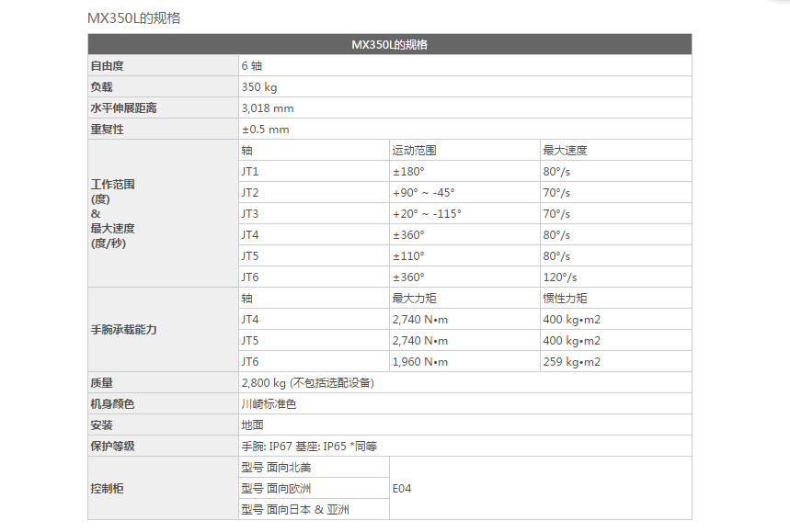Click the +20° ~ -115° range cell
Image resolution: width=790 pixels, height=532 pixels.
click(427, 213)
